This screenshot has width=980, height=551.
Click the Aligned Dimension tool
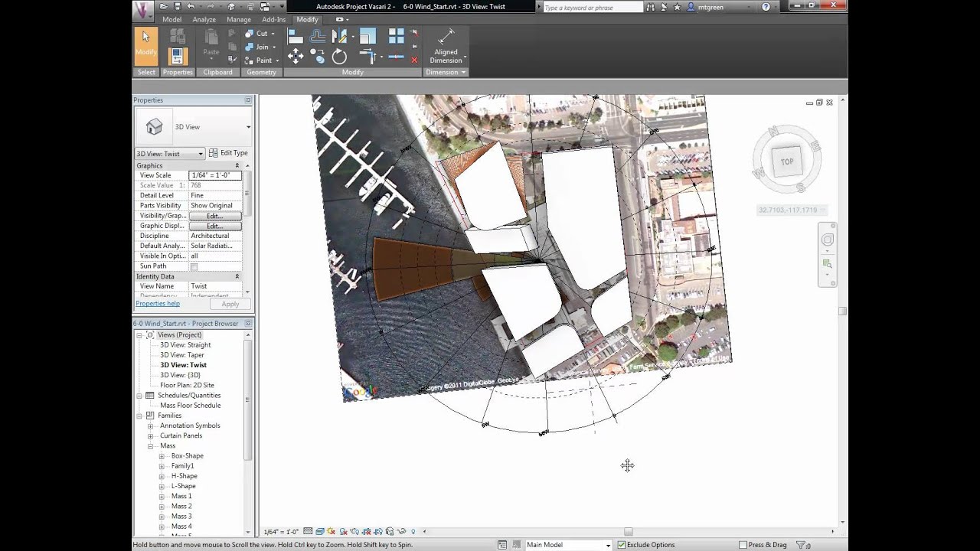[446, 47]
